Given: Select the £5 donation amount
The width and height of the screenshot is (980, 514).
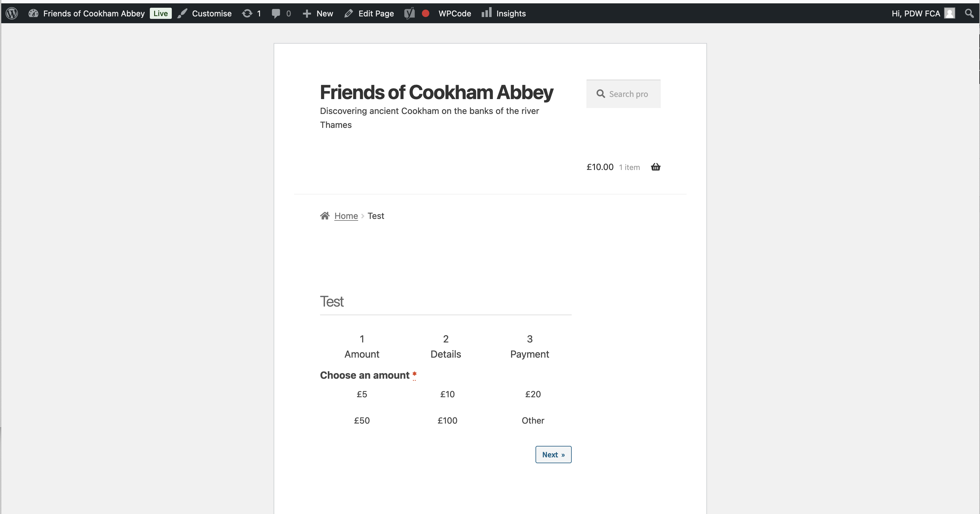Looking at the screenshot, I should [362, 394].
